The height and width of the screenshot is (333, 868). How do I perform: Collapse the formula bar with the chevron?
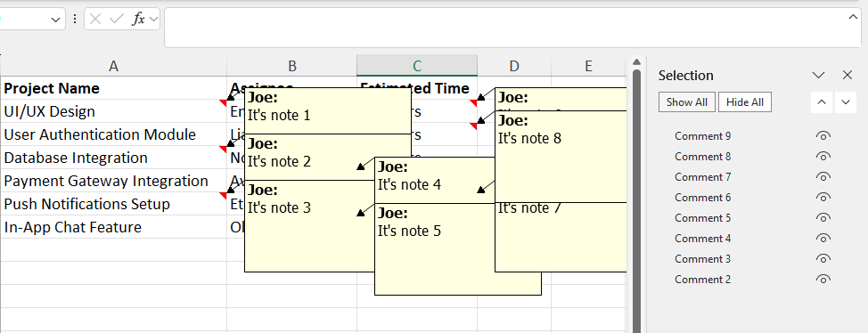[853, 17]
